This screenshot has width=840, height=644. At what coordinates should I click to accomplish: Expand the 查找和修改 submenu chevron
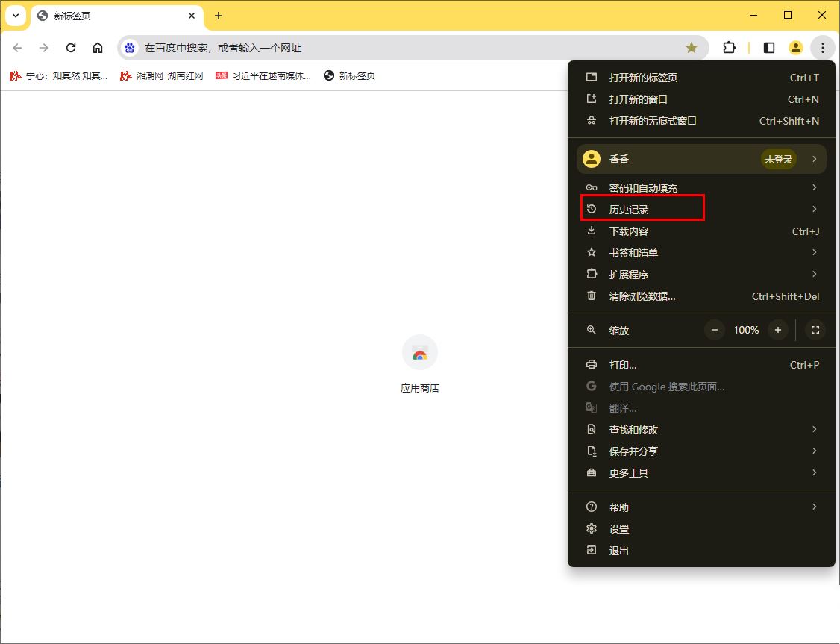[815, 429]
